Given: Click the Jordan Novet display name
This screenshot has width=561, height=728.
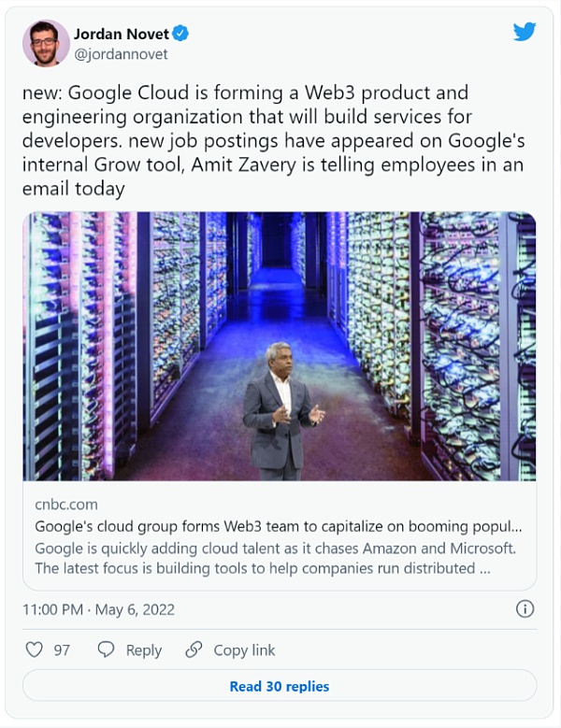Looking at the screenshot, I should [x=122, y=35].
